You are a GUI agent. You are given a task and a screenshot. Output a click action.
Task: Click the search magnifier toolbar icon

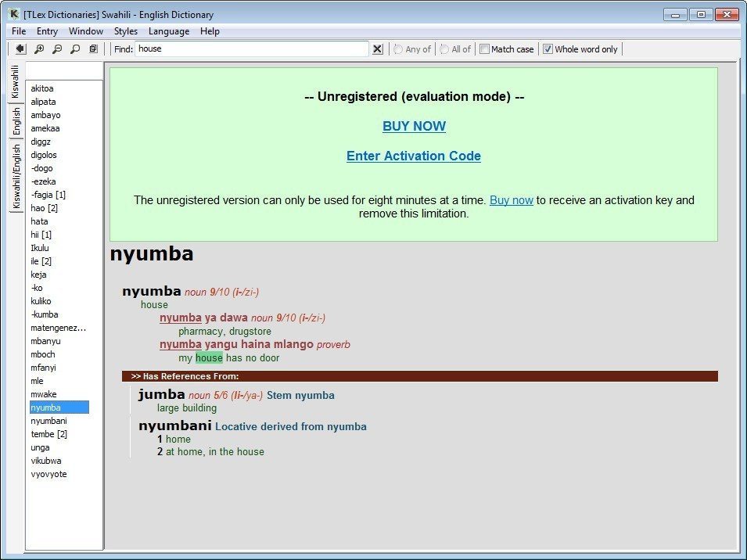pyautogui.click(x=75, y=48)
